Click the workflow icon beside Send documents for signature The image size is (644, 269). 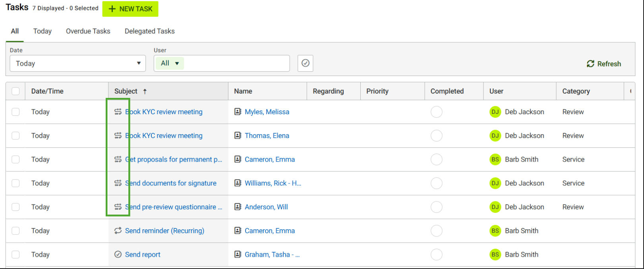pos(118,183)
